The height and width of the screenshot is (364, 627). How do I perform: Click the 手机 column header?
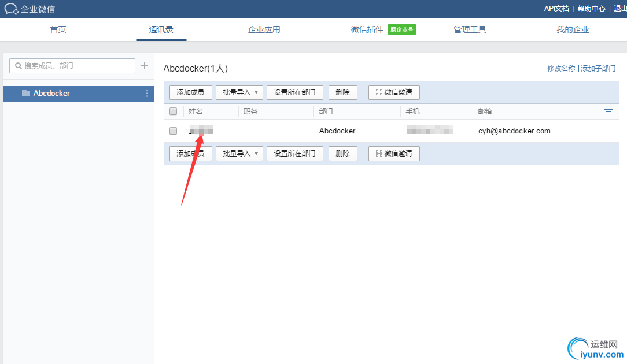[412, 112]
